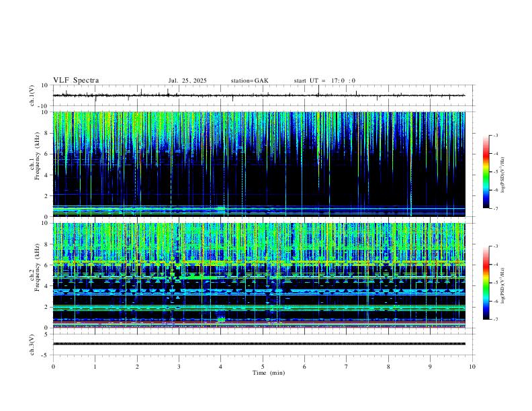Click the time axis tick label "1"
Screen dimensions: 532x411
(x=95, y=367)
